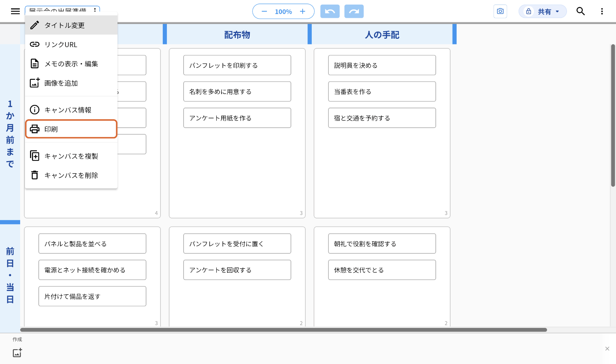The image size is (616, 364).
Task: Select card パネルと製品を並べる
Action: coord(92,244)
